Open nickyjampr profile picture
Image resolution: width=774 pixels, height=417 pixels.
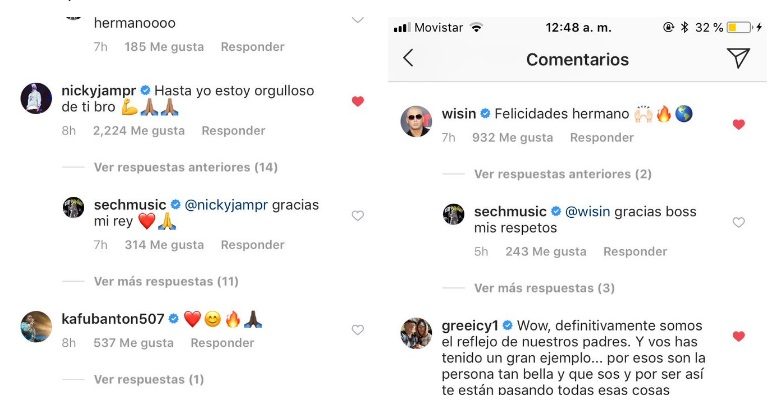(38, 100)
